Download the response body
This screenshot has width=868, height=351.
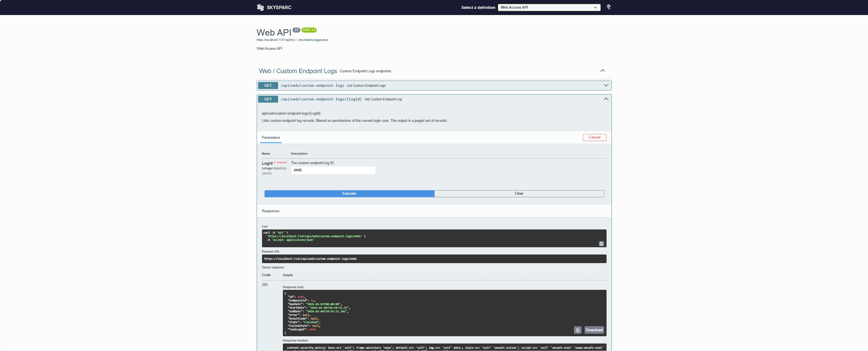coord(594,330)
